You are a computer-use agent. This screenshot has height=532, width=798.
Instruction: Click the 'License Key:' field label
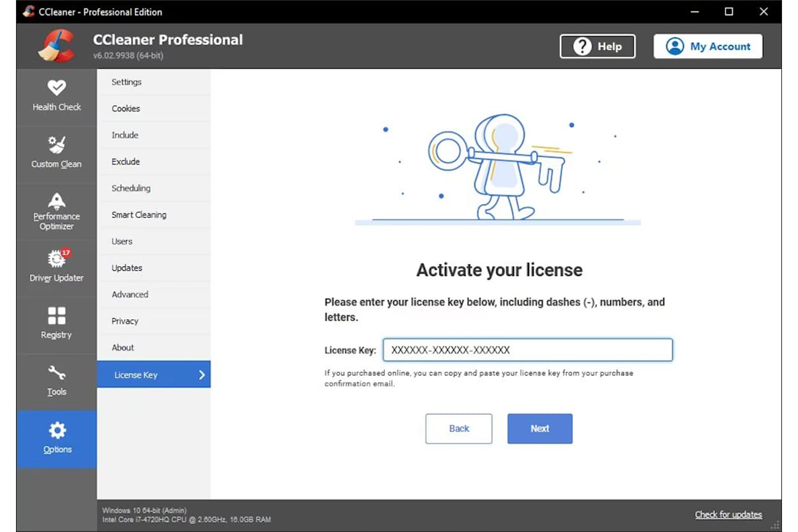pyautogui.click(x=350, y=350)
